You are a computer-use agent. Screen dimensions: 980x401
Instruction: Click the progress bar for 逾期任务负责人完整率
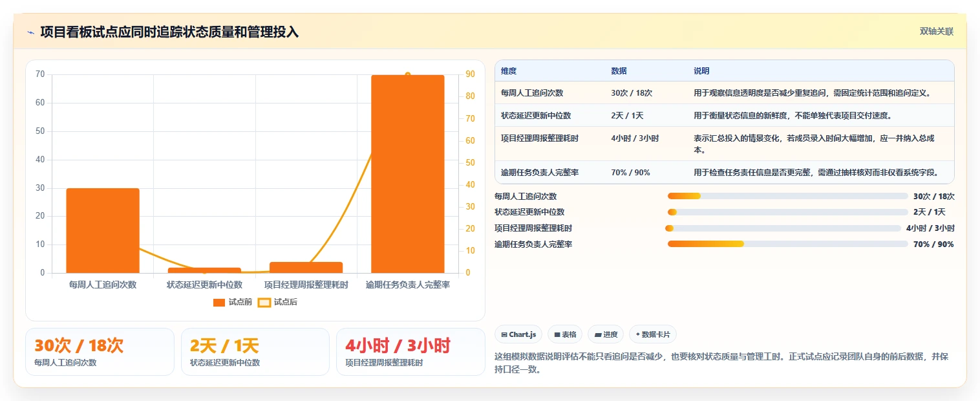788,244
